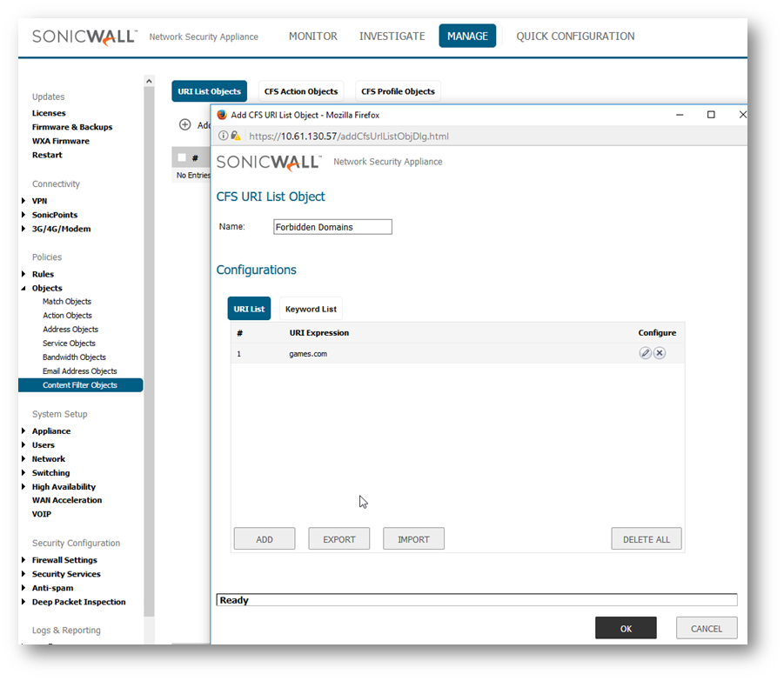Click the plus Add icon behind dialog

pos(184,125)
